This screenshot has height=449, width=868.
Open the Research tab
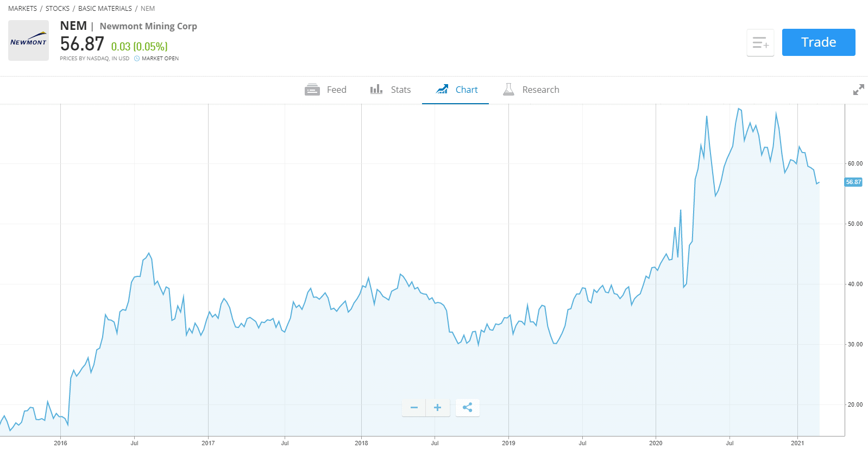point(531,90)
